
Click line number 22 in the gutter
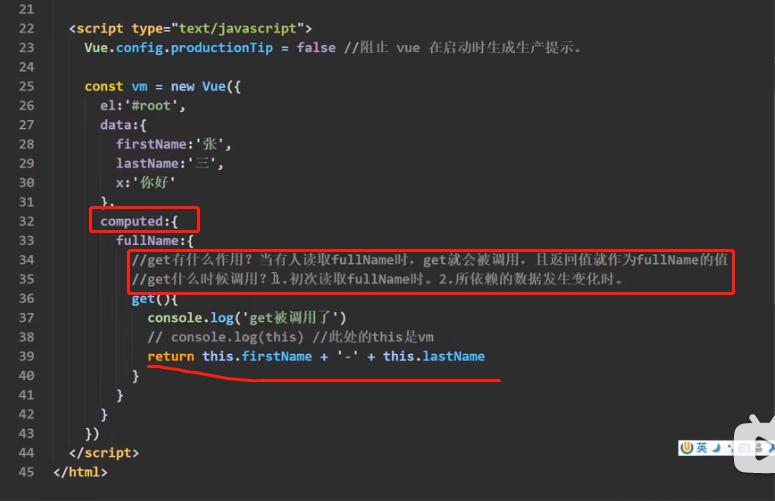pos(26,29)
